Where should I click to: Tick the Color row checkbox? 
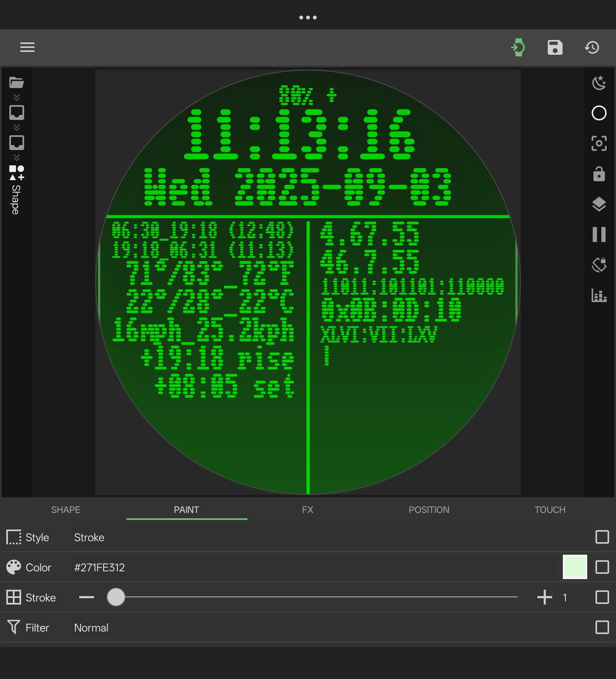(x=602, y=567)
